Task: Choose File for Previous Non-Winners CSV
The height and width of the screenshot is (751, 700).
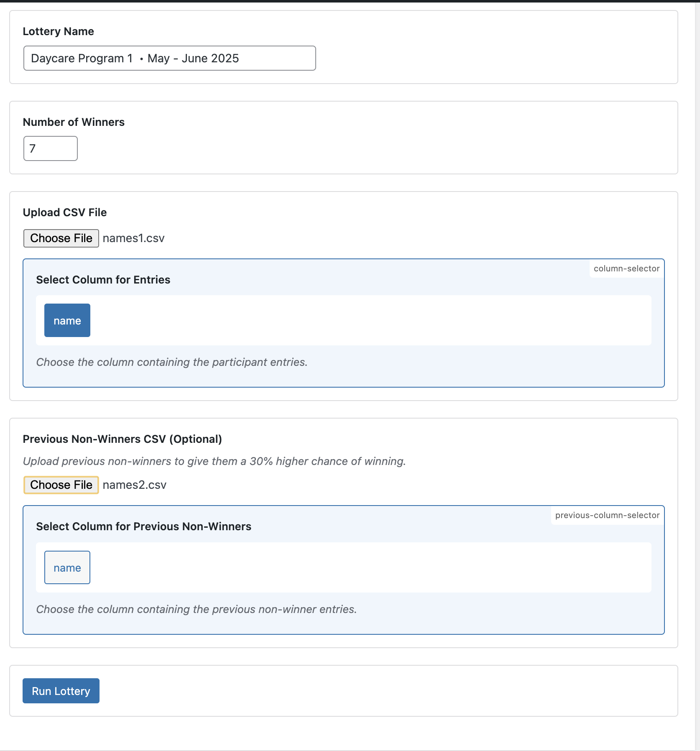Action: pyautogui.click(x=61, y=485)
